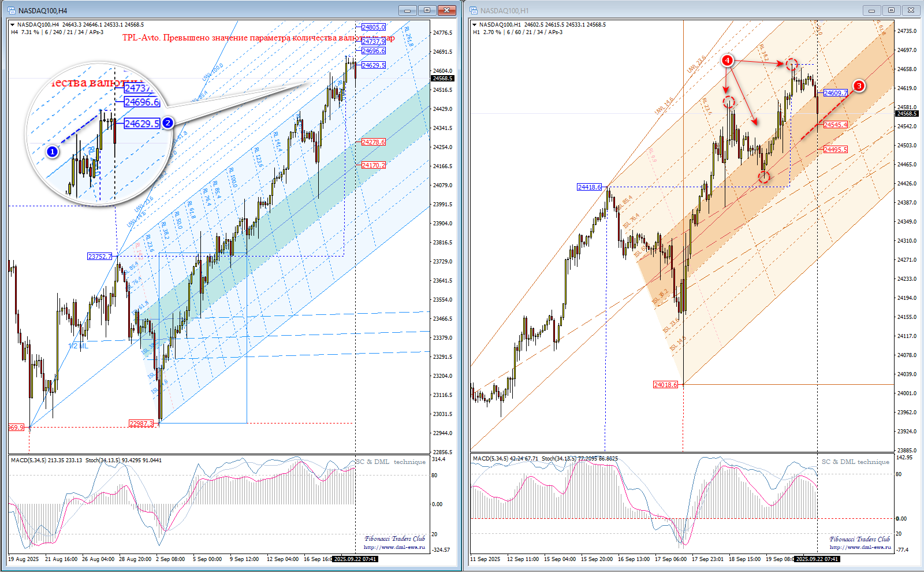Viewport: 924px width, 572px height.
Task: Click red marker 4 on H1 chart
Action: click(x=728, y=61)
